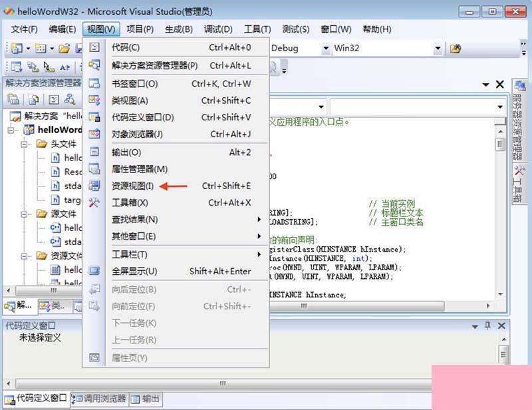This screenshot has width=532, height=410.
Task: Select the 解决方案 root tree item
Action: (45, 116)
